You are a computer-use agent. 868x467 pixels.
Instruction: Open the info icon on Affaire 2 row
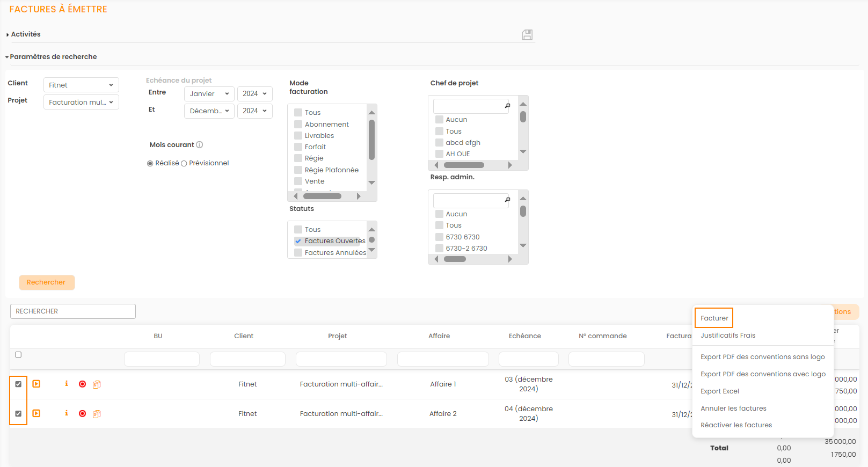[x=67, y=413]
